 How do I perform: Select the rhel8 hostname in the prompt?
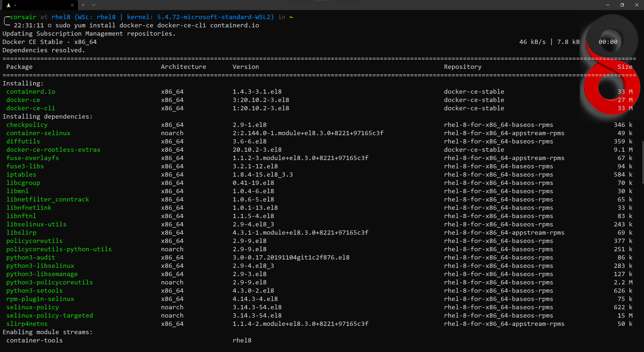(x=61, y=17)
